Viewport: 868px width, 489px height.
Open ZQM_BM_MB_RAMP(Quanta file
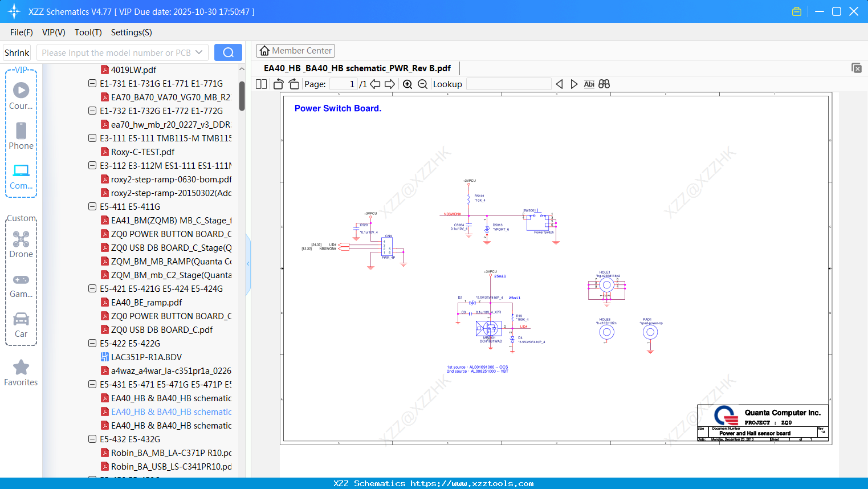pos(171,261)
